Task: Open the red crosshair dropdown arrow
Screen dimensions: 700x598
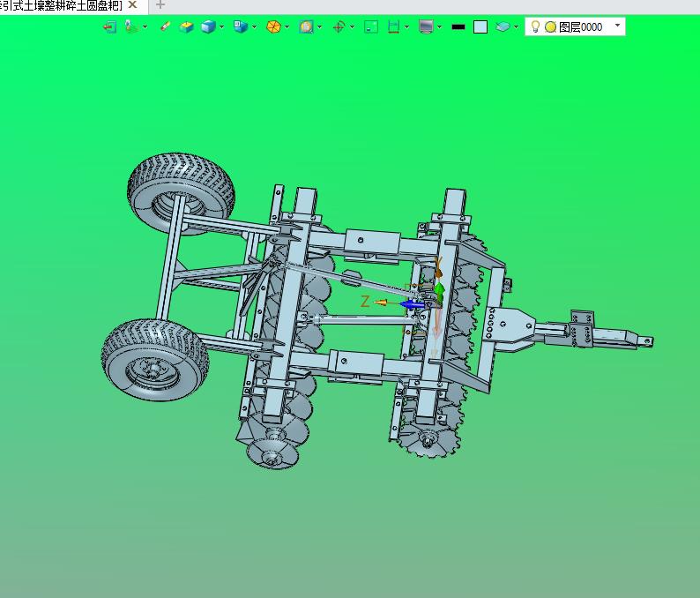Action: pyautogui.click(x=353, y=26)
